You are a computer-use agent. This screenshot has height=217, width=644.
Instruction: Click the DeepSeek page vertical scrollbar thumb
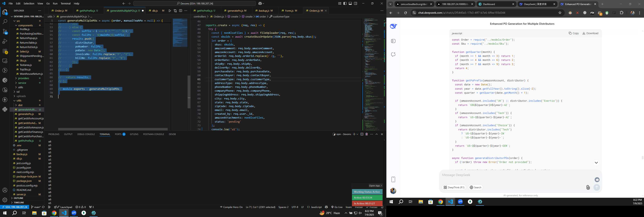click(643, 158)
